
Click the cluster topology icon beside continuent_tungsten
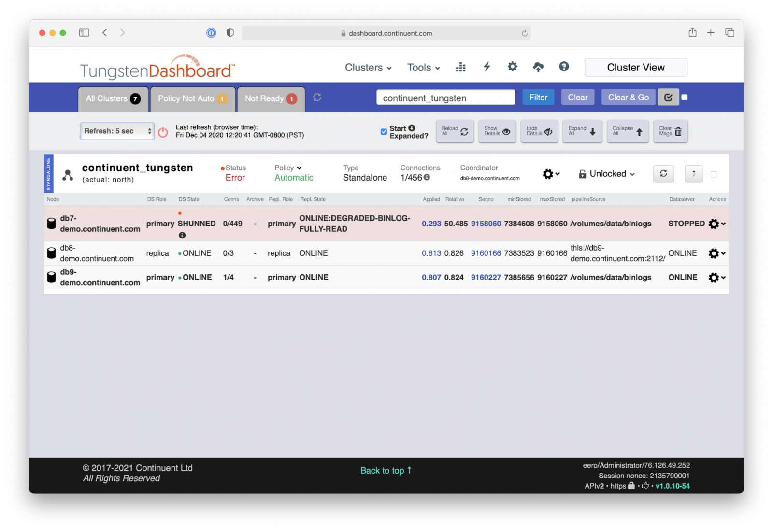tap(68, 175)
